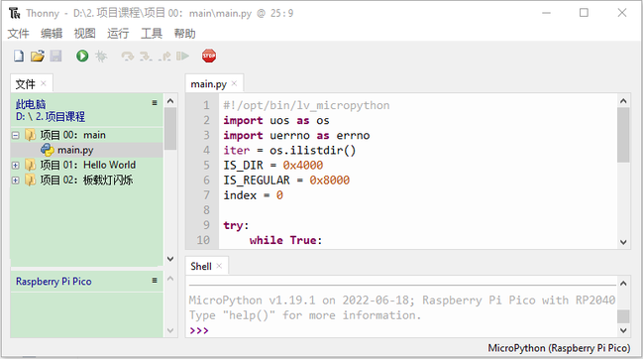The image size is (644, 360).
Task: Click Pico panel scrollbar down arrow
Action: (x=170, y=330)
